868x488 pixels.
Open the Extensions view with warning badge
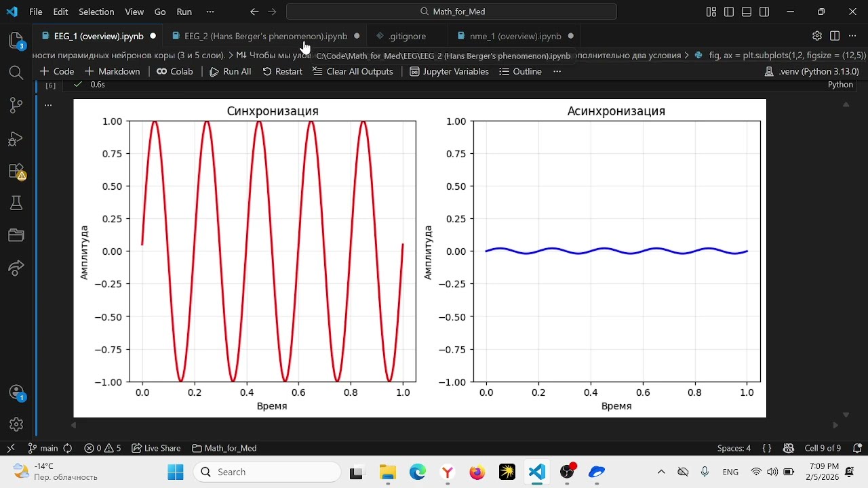pyautogui.click(x=16, y=171)
